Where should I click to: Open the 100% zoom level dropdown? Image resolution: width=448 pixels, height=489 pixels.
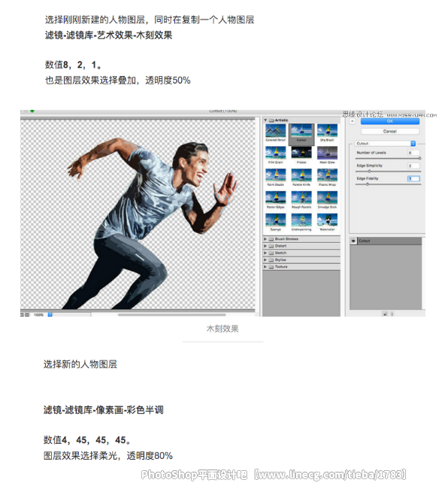click(50, 314)
